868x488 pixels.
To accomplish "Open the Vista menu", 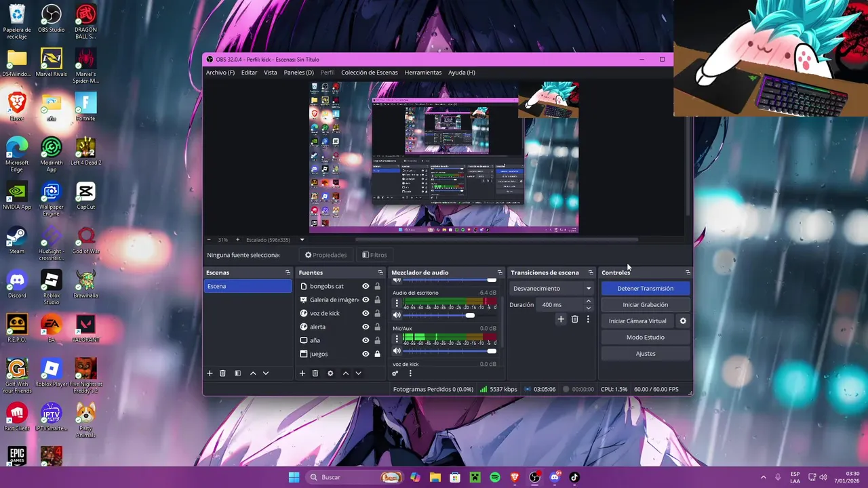I will click(x=271, y=73).
